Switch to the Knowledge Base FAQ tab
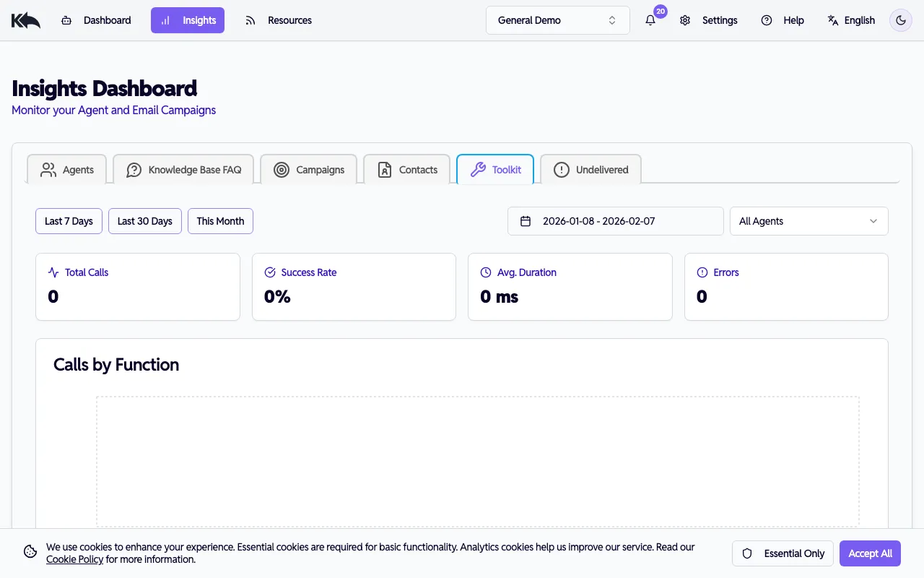This screenshot has height=578, width=924. point(183,169)
